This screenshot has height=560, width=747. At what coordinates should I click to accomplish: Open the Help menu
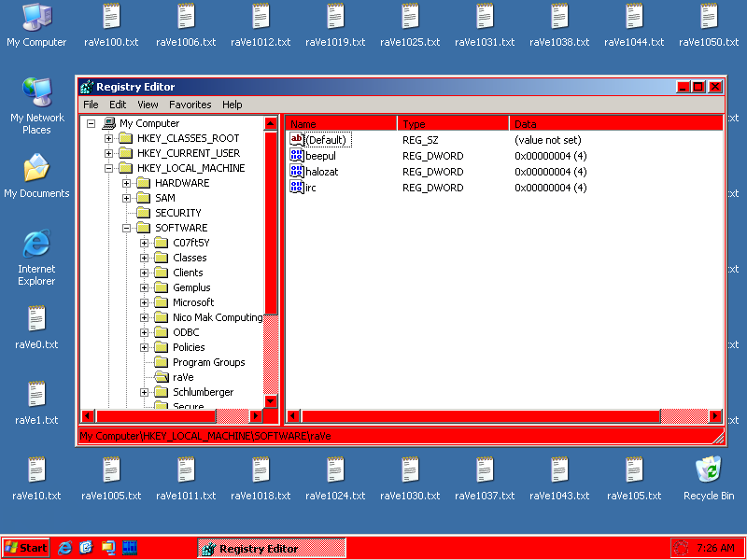pyautogui.click(x=232, y=105)
